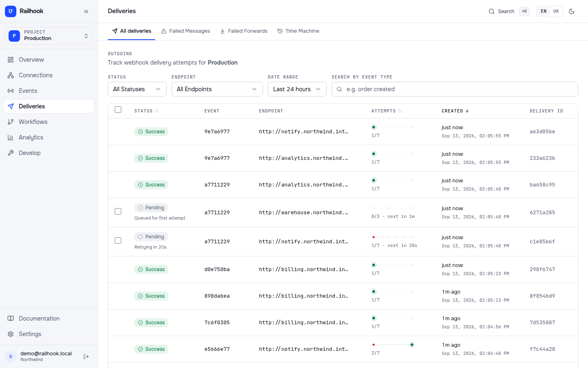The image size is (588, 368).
Task: Click attempts progress dots for c1e85b6f
Action: 392,237
